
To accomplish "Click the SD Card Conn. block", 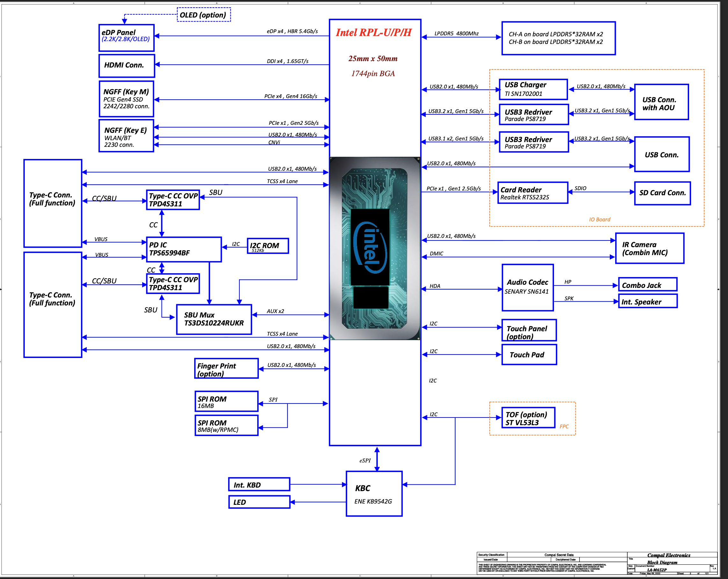I will (662, 193).
